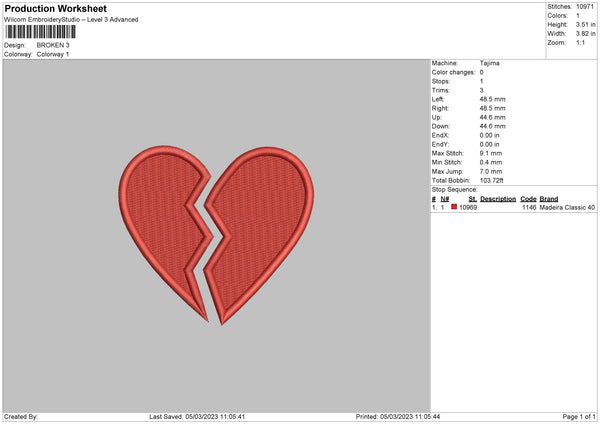Click the design name 'BROKEN 3'
This screenshot has width=600, height=424.
[x=53, y=45]
